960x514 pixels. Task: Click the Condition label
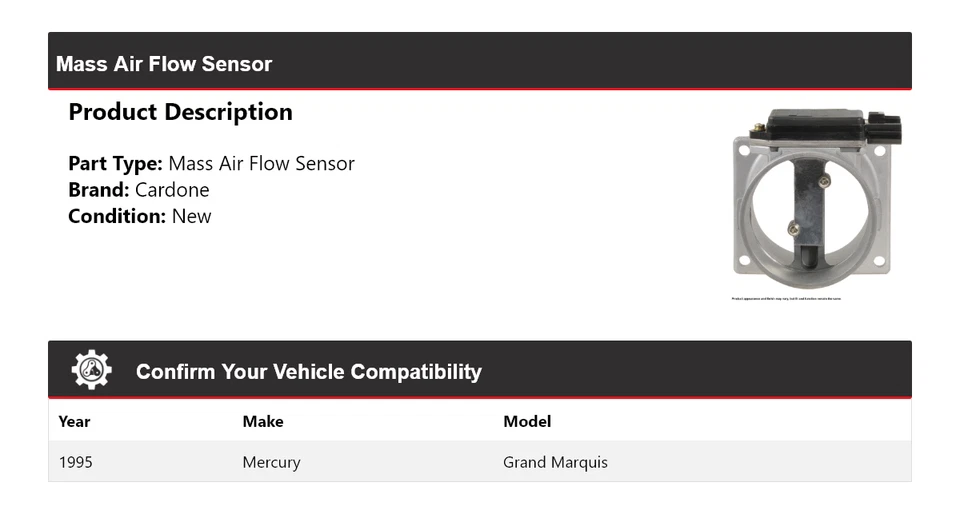pyautogui.click(x=116, y=216)
